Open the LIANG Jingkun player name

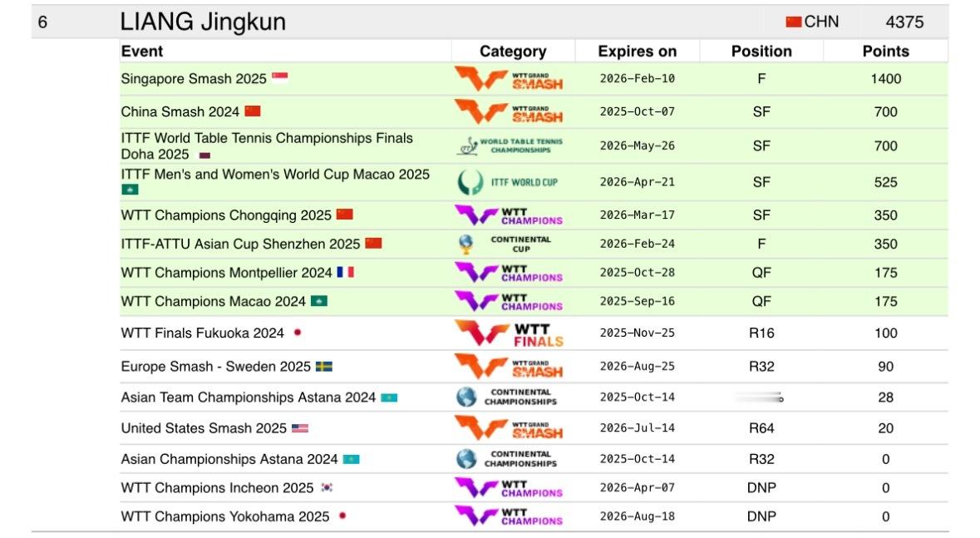tap(203, 22)
